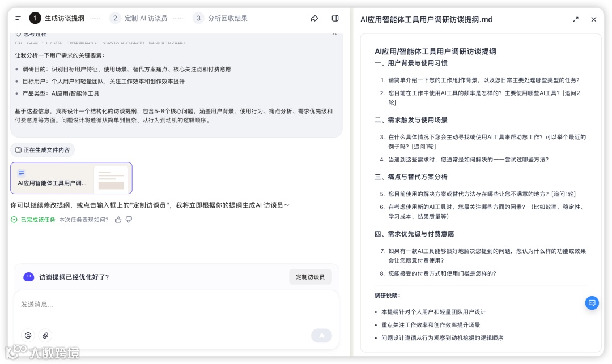Viewport: 612px width, 364px height.
Task: Collapse the 思考过程 thinking section
Action: pyautogui.click(x=333, y=34)
